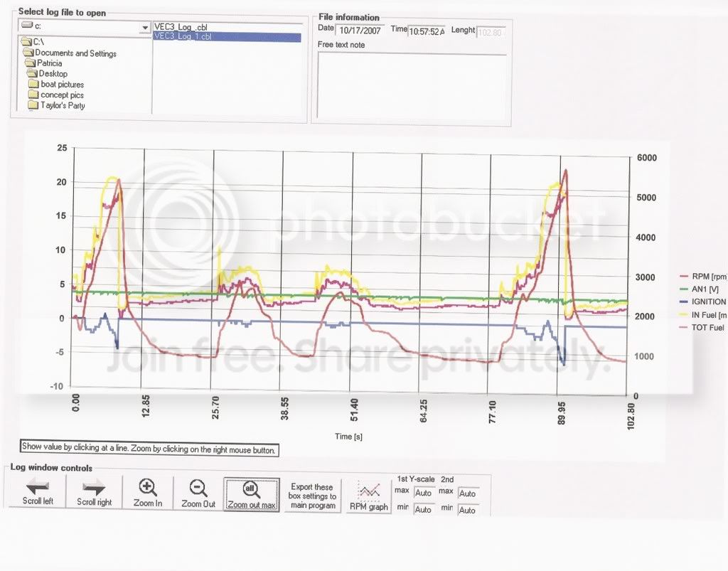This screenshot has width=728, height=571.
Task: Click the Zoom In magnifier button
Action: pos(148,493)
